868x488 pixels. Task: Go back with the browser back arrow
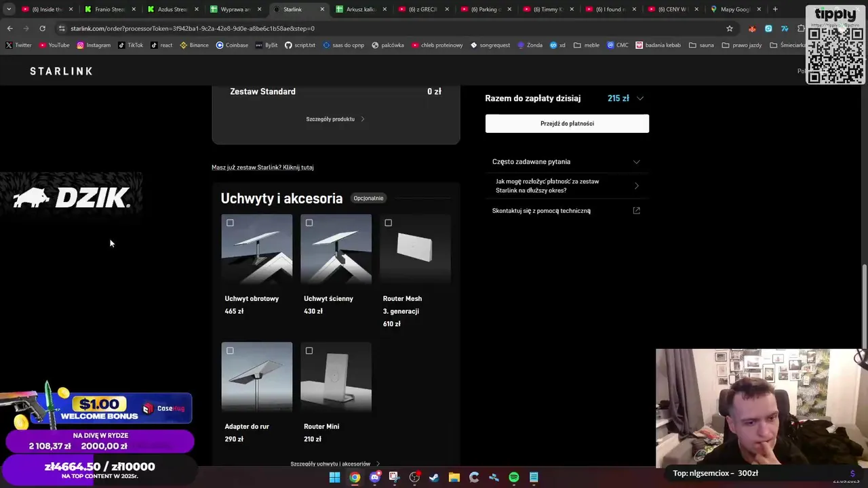9,28
